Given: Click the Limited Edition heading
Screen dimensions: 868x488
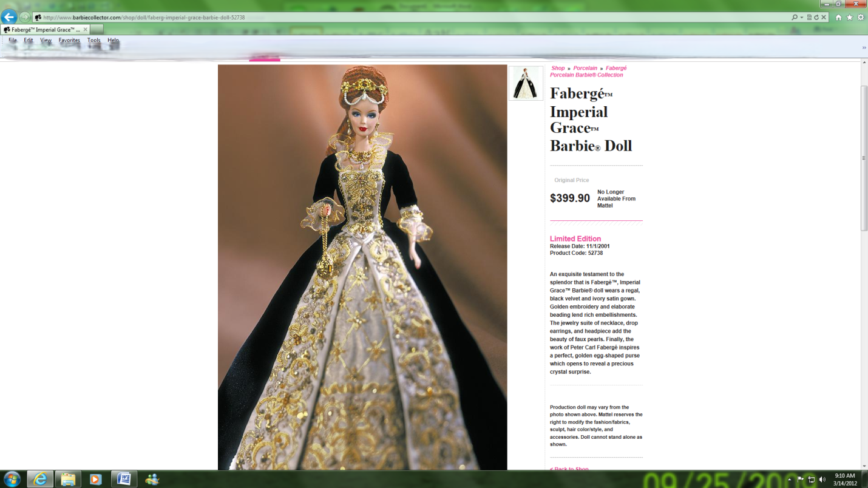Looking at the screenshot, I should coord(575,239).
